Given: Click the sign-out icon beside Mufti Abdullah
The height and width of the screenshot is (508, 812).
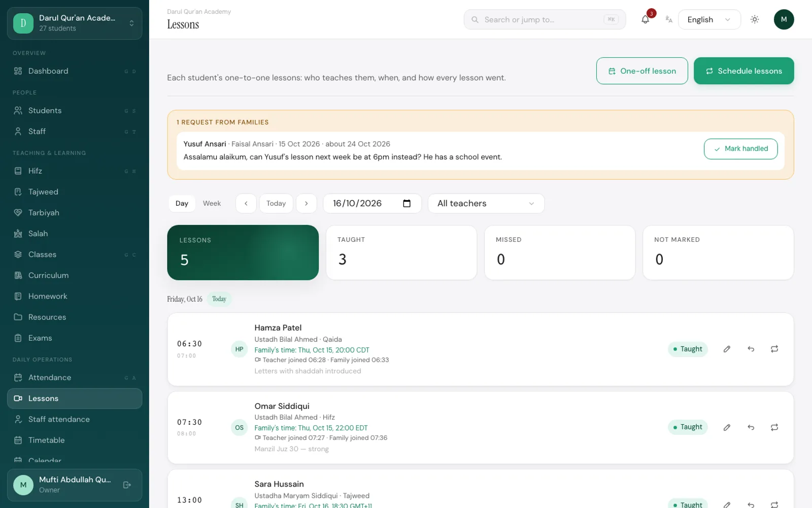Looking at the screenshot, I should click(x=127, y=485).
